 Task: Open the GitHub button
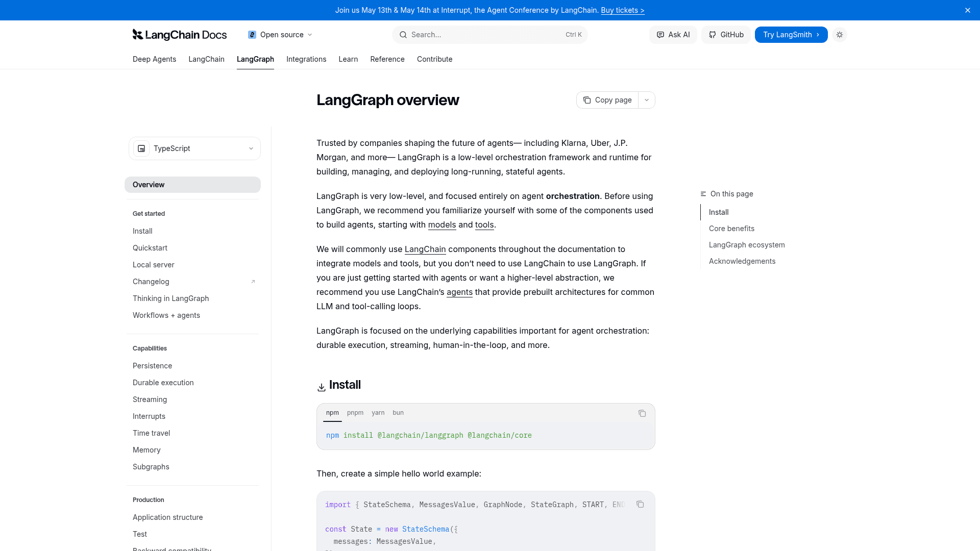pos(726,35)
